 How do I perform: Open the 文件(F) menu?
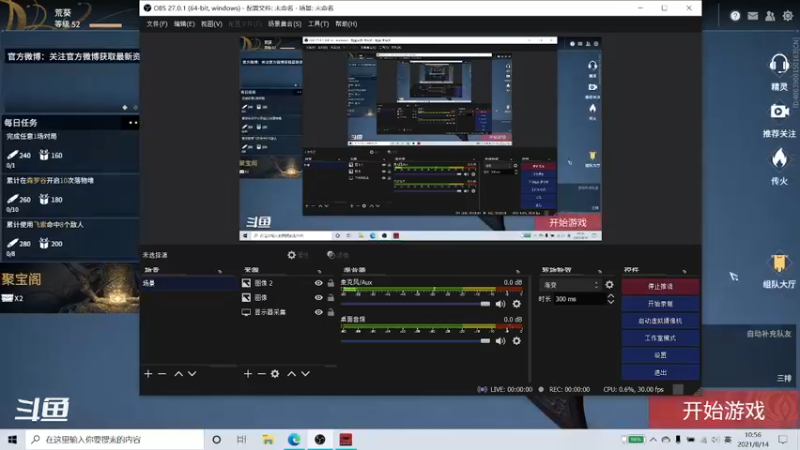point(157,24)
